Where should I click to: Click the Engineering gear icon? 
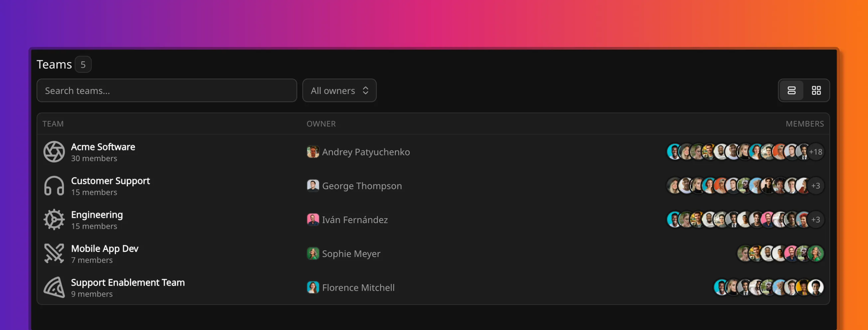pyautogui.click(x=54, y=220)
